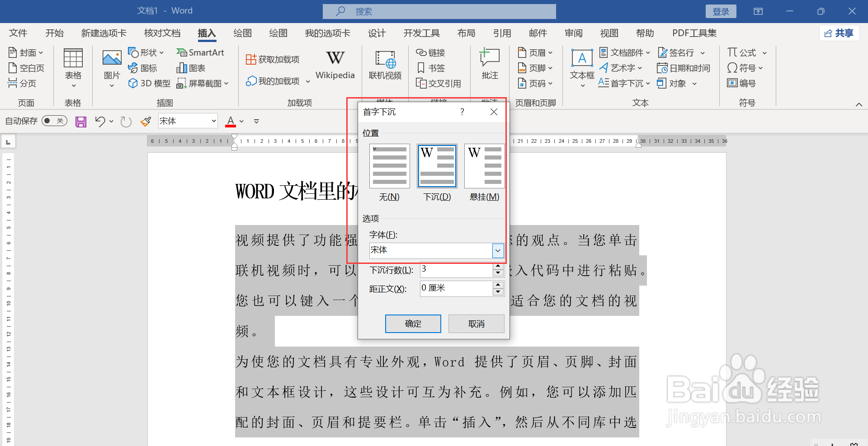868x446 pixels.
Task: Close the 首字下沉 dialog
Action: point(494,112)
